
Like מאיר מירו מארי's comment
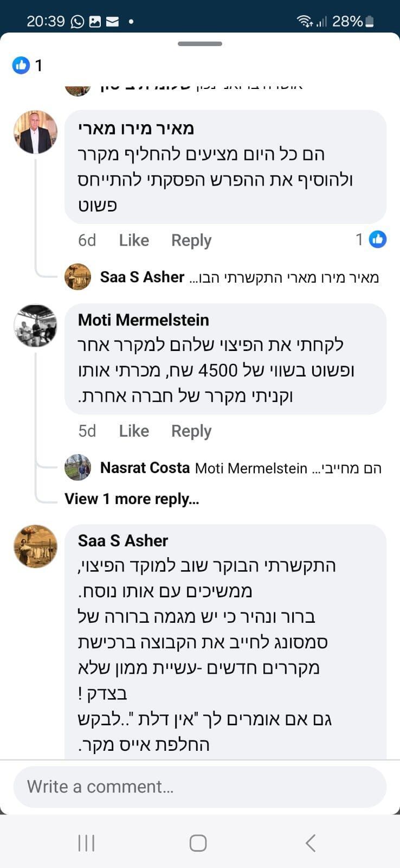click(133, 240)
